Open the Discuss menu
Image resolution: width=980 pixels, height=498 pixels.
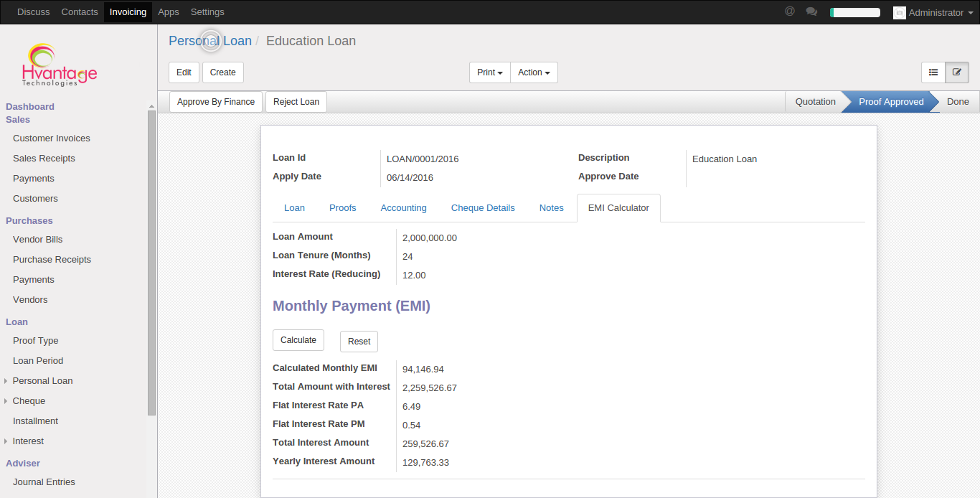point(34,12)
